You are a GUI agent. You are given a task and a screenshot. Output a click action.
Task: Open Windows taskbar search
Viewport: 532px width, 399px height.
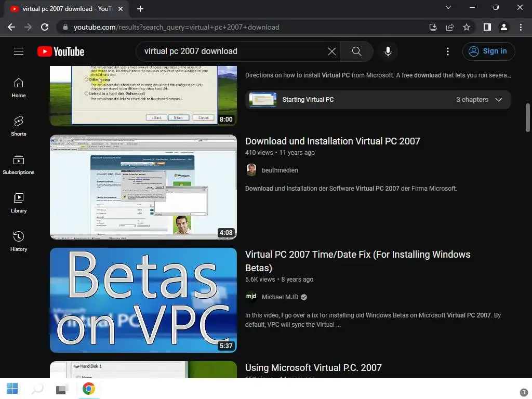tap(37, 389)
